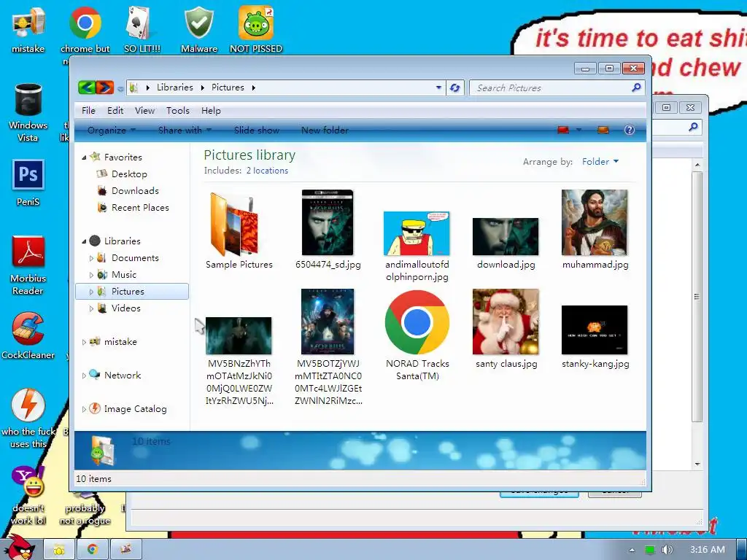The image size is (747, 560).
Task: Click the orange preview pane icon
Action: pyautogui.click(x=603, y=130)
